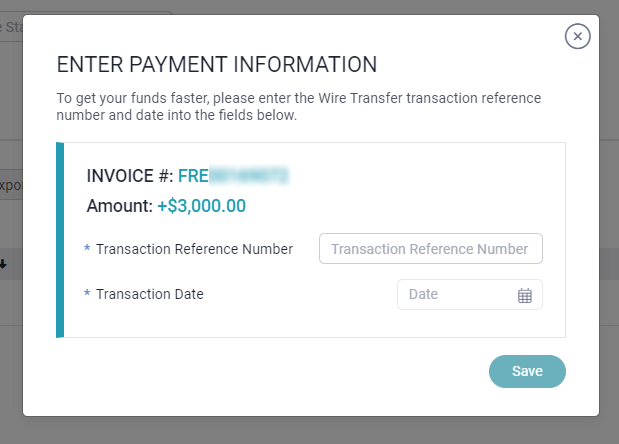619x444 pixels.
Task: Click the dimmed backdrop below the dialog
Action: (310, 431)
